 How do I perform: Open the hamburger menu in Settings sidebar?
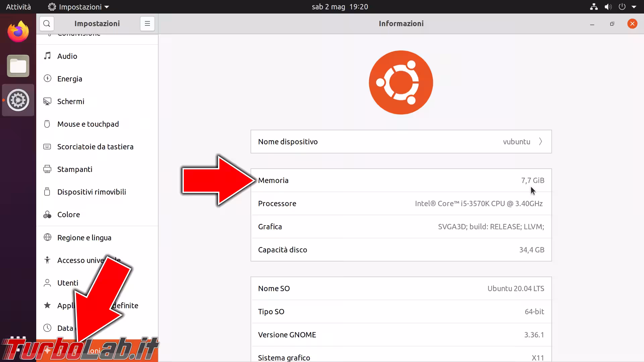click(x=147, y=23)
